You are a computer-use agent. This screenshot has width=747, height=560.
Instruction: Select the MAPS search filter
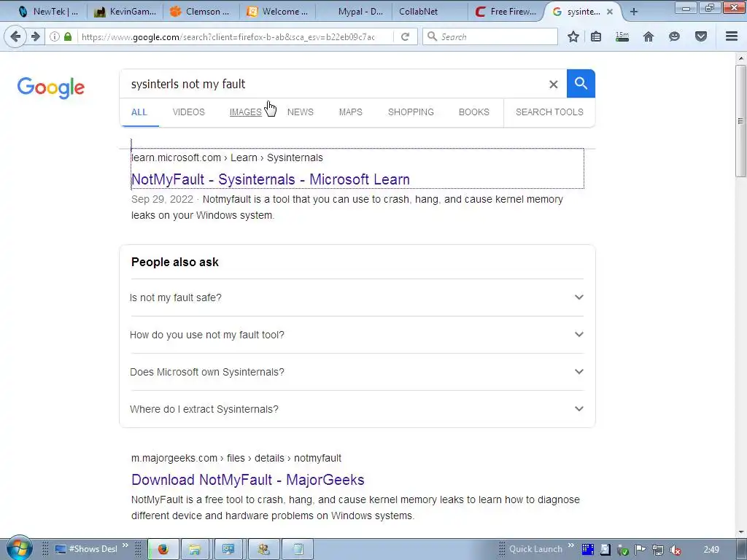click(351, 112)
